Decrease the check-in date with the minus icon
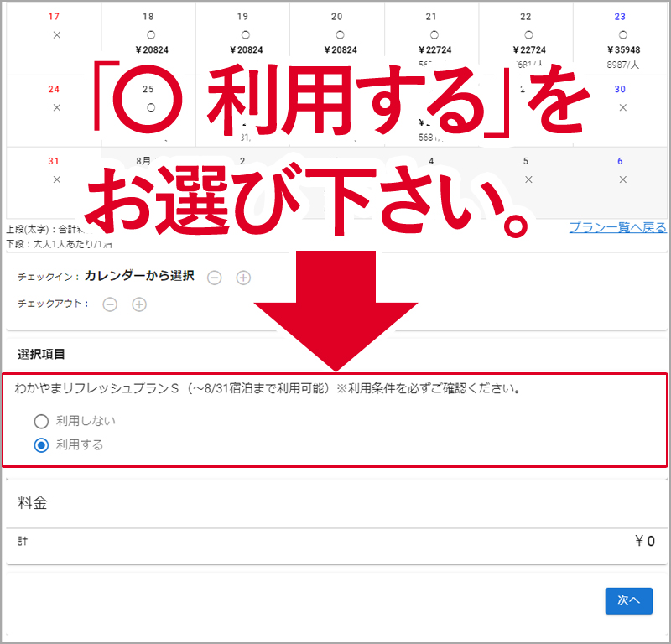671x644 pixels. [x=215, y=278]
